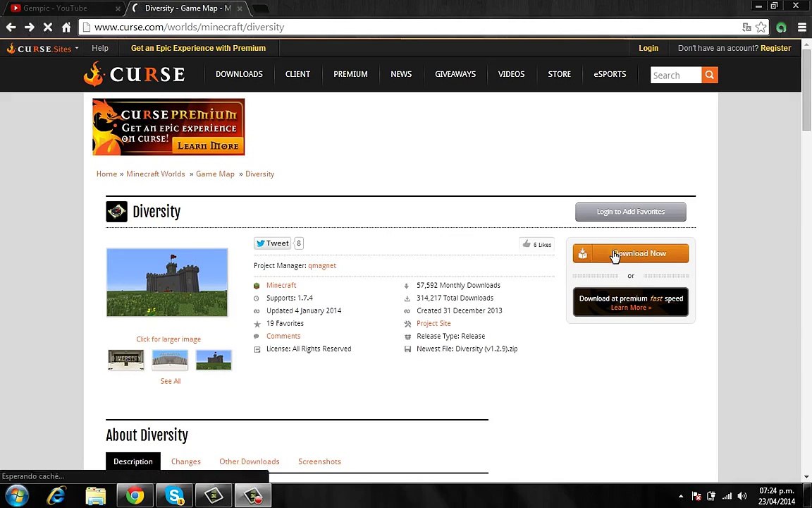Go to Home breadcrumb

106,174
